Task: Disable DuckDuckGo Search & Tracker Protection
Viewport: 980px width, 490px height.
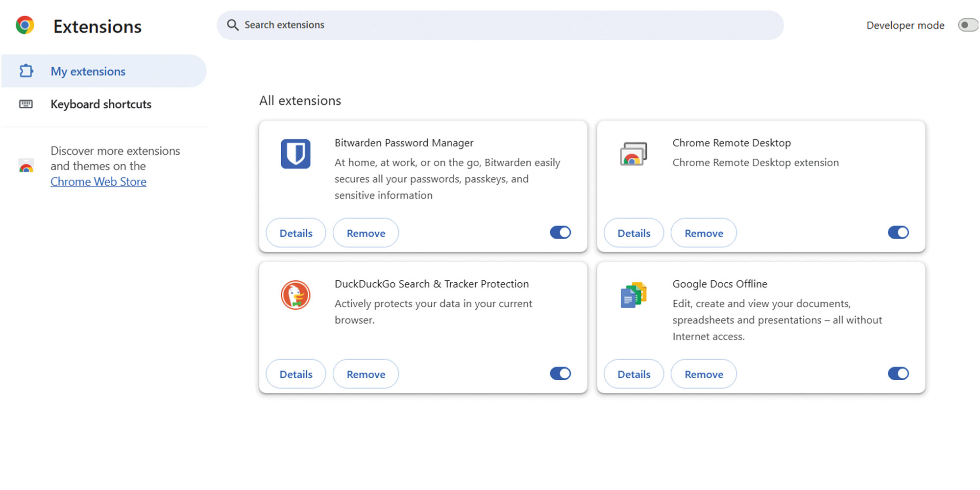Action: [560, 374]
